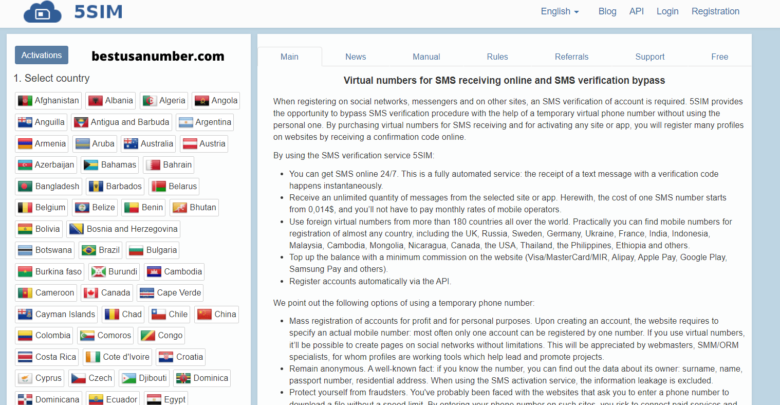Select the Azerbaijan flag icon
The width and height of the screenshot is (780, 405).
[x=25, y=165]
